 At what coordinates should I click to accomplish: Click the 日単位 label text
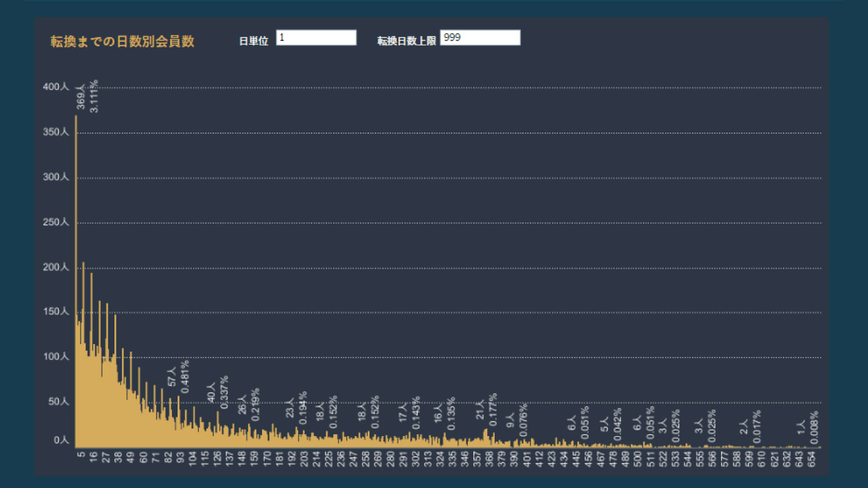click(253, 41)
